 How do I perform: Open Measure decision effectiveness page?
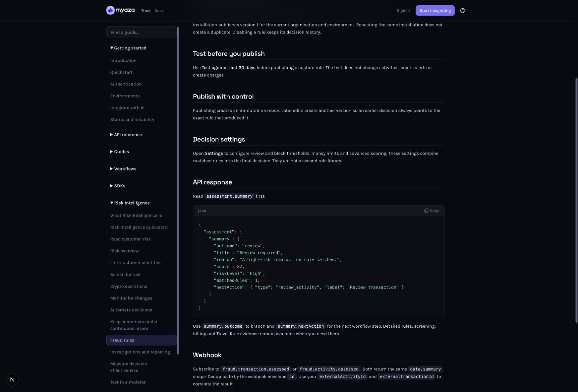coord(129,367)
